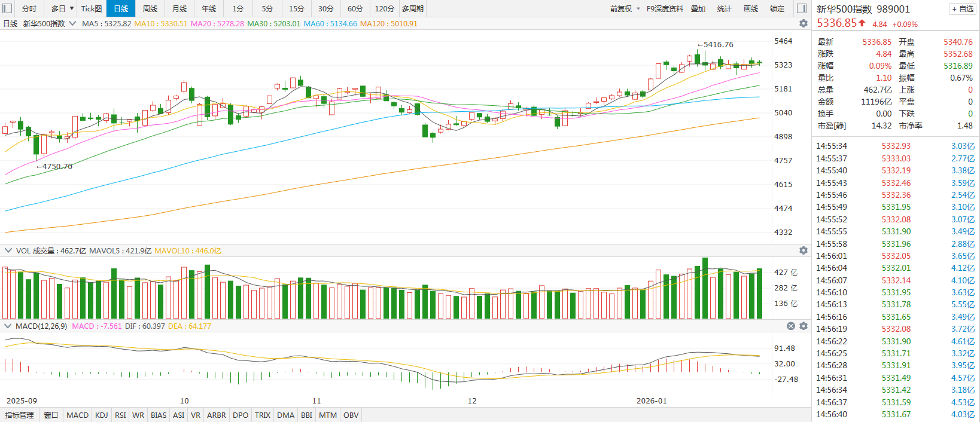Close the MACD indicator panel
The width and height of the screenshot is (980, 422).
791,326
